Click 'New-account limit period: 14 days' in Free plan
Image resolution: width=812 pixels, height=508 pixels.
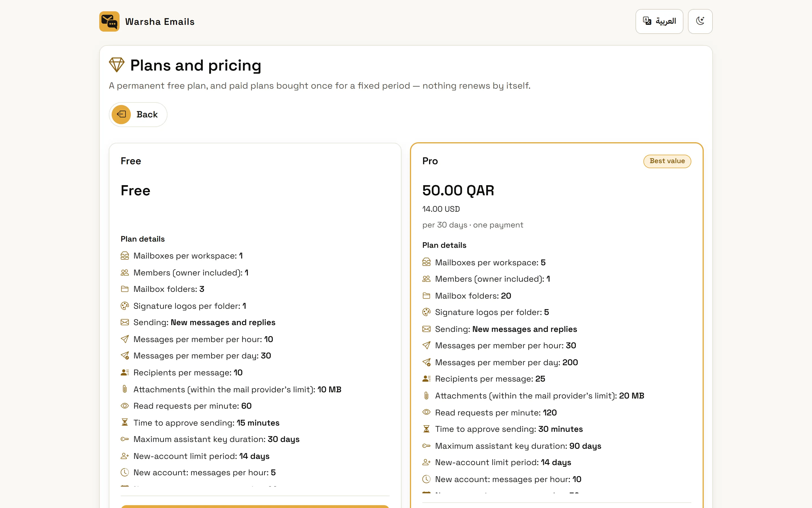point(201,456)
